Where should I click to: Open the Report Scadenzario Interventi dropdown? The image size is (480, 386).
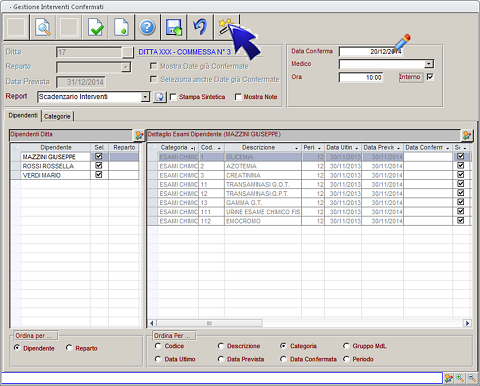pyautogui.click(x=145, y=97)
